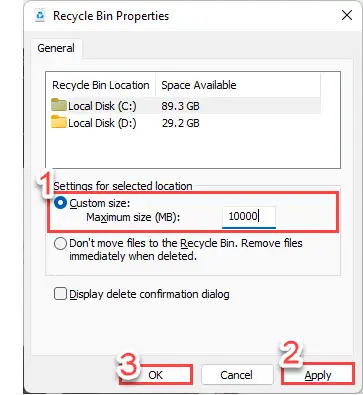This screenshot has width=363, height=395.
Task: Choose the Custom size radio option
Action: tap(60, 203)
